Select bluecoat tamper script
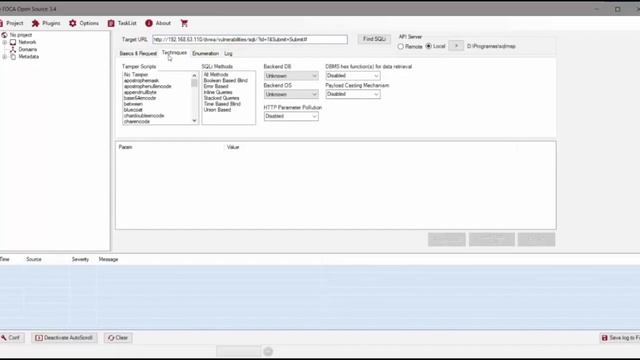 (x=133, y=110)
